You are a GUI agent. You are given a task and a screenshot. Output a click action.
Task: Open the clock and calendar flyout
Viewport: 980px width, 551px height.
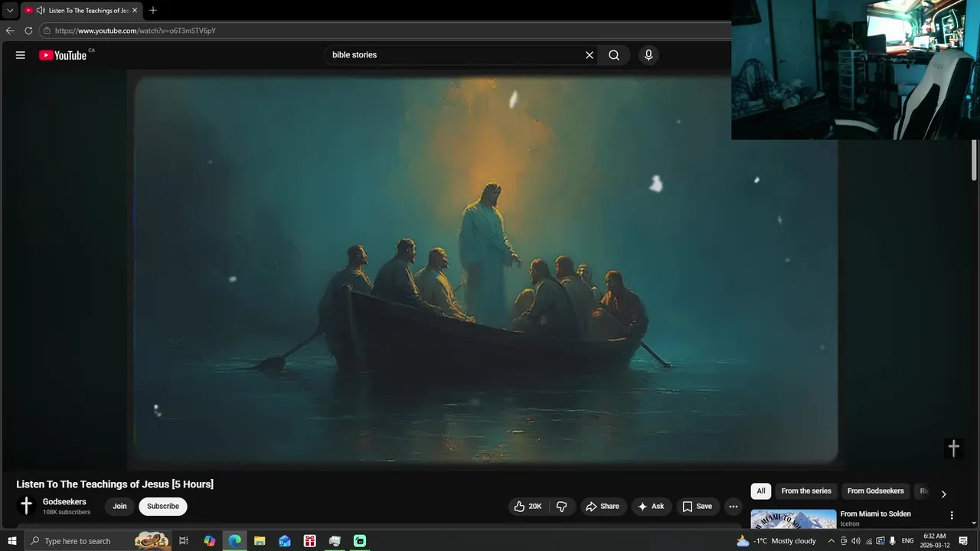point(935,541)
